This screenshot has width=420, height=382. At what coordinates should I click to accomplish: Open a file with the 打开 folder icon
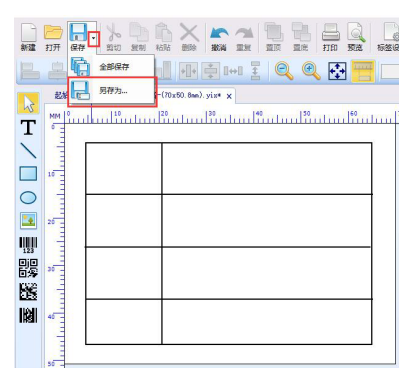[x=53, y=37]
